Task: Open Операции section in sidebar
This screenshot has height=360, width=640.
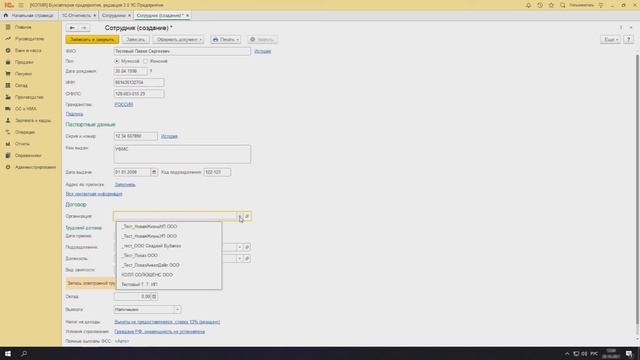Action: click(24, 132)
